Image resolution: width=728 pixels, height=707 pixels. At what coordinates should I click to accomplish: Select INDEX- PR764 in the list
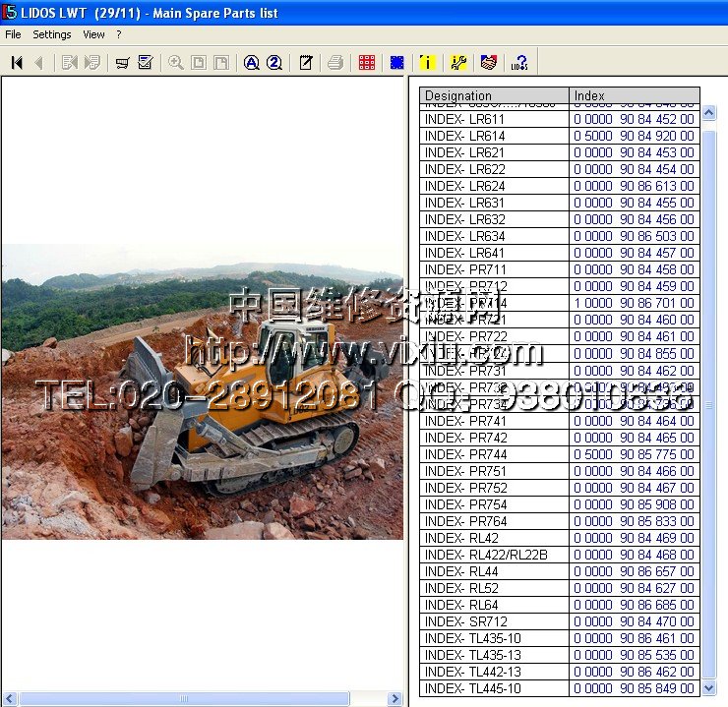494,521
